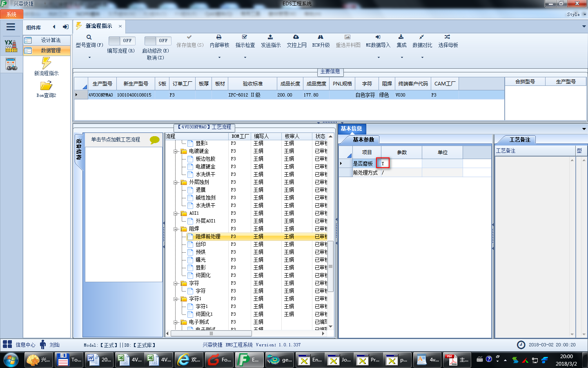
Task: Sort by the 验收标准 column header
Action: pyautogui.click(x=252, y=84)
